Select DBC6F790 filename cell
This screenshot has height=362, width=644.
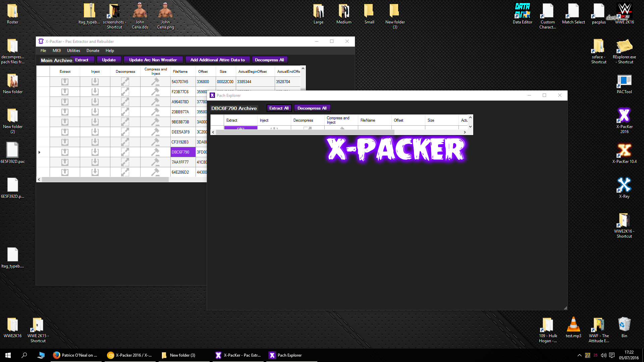183,152
